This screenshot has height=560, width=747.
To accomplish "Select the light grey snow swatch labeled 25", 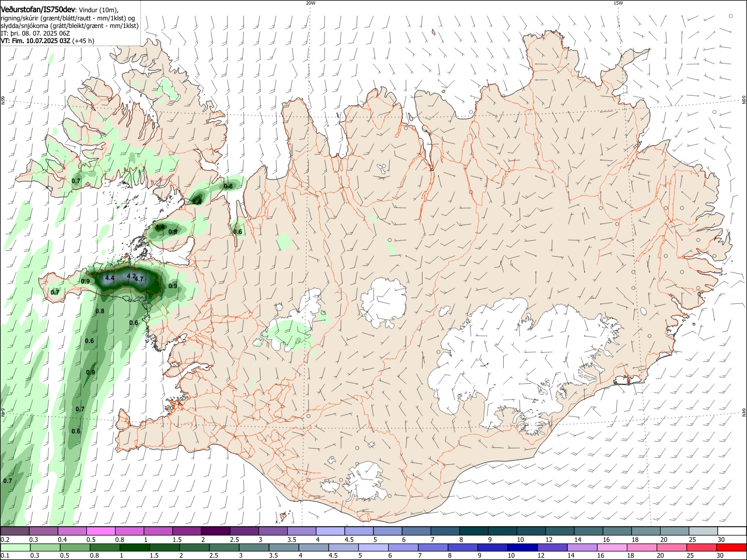I will tap(703, 531).
